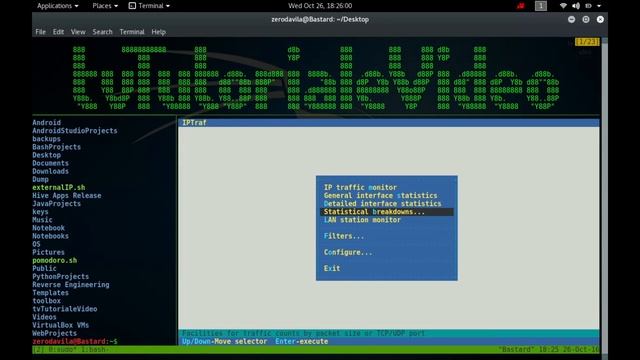The image size is (640, 360).
Task: Click the workspace indicator numbered 1
Action: pos(541,6)
